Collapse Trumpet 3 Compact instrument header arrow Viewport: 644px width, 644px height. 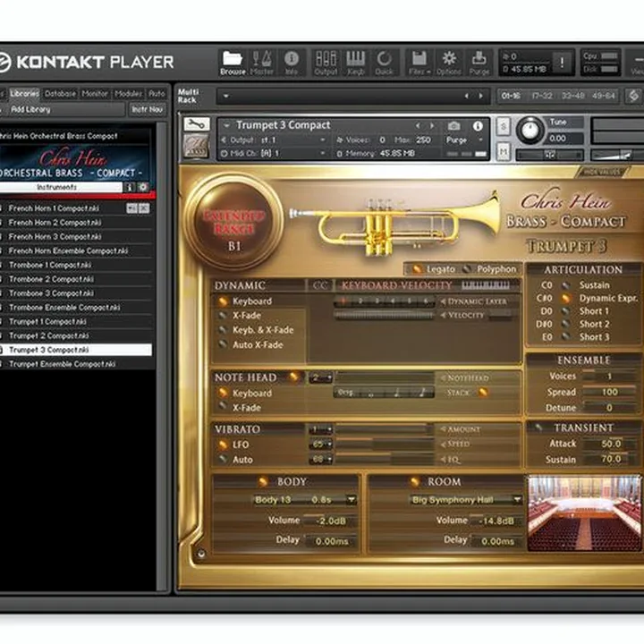[226, 125]
